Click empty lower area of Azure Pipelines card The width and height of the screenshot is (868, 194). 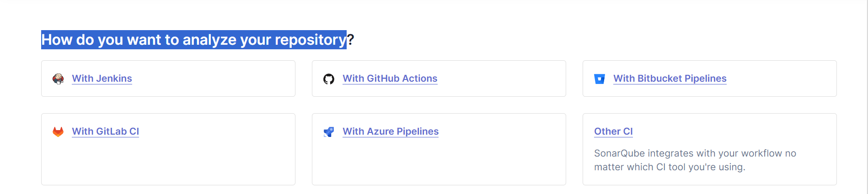439,162
